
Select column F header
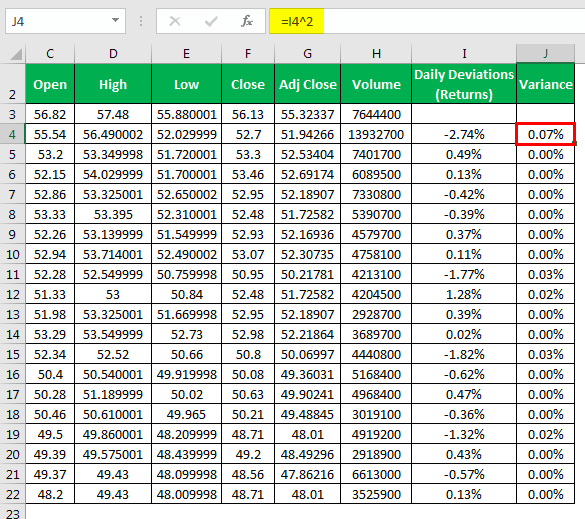[x=248, y=54]
